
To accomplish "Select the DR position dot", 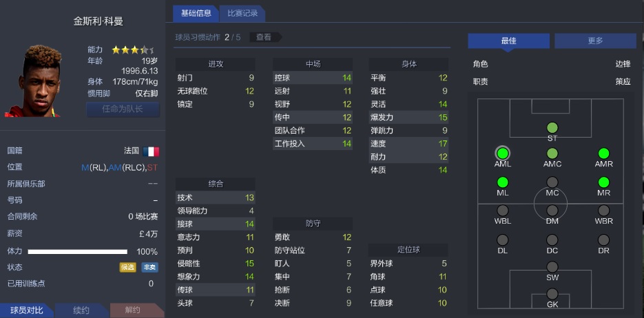I will pos(604,240).
